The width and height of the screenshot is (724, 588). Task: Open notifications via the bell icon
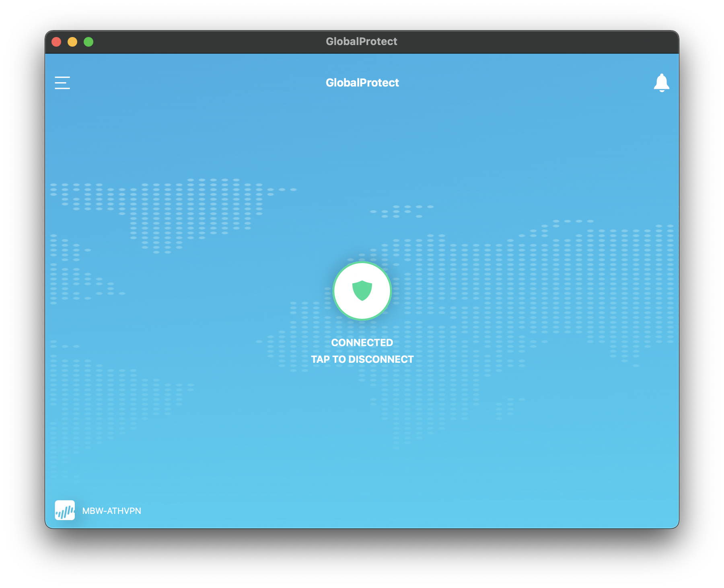click(661, 83)
